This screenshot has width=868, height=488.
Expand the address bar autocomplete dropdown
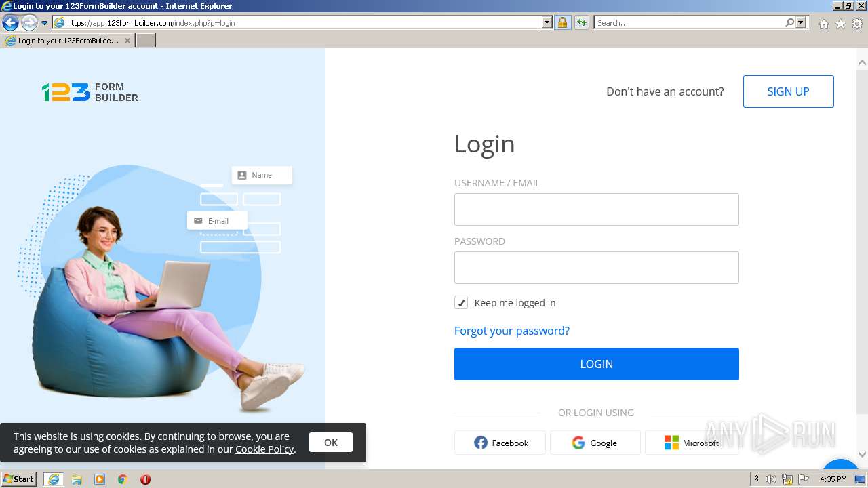tap(547, 23)
